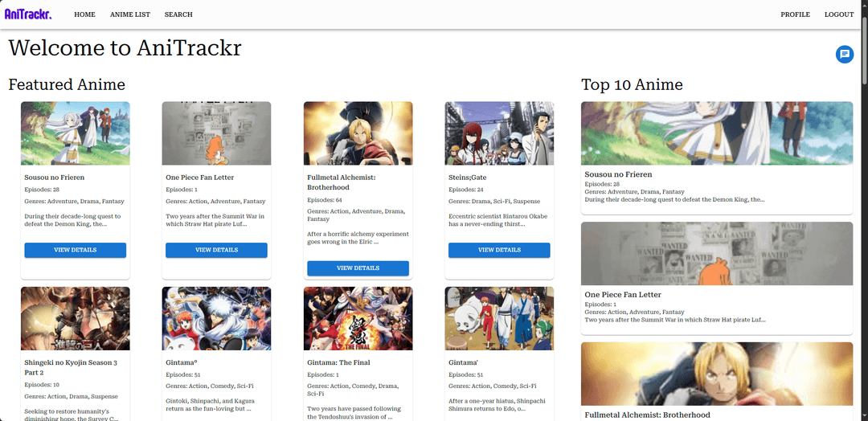Click Steins;Gate featured card image
Image resolution: width=868 pixels, height=421 pixels.
[499, 133]
